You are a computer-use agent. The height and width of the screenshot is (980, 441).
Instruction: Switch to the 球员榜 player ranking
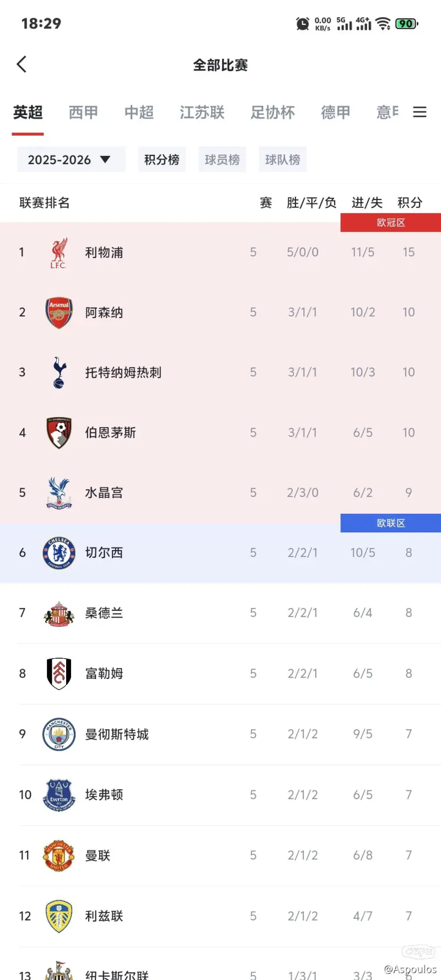222,160
